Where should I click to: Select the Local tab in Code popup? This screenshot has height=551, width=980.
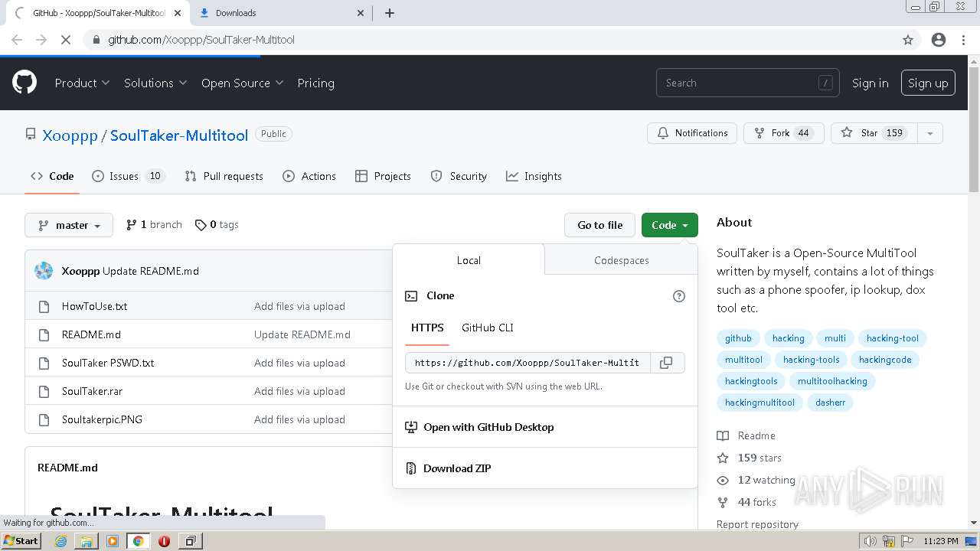point(469,260)
